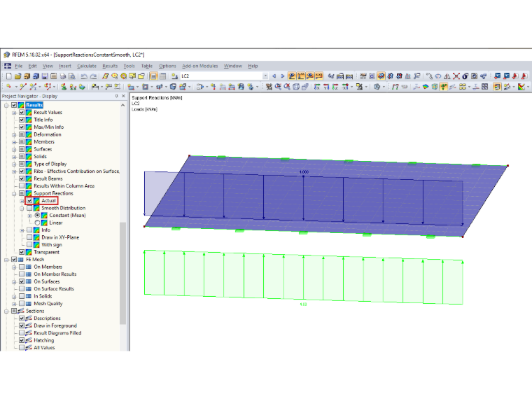Click the navigator scroll up arrow
Viewport: 532px width, 399px height.
click(x=122, y=105)
